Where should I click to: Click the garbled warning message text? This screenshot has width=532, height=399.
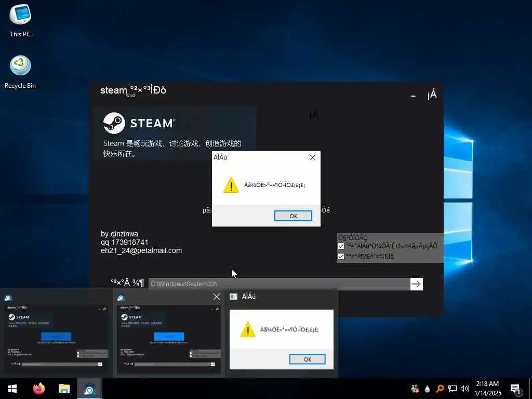point(274,185)
